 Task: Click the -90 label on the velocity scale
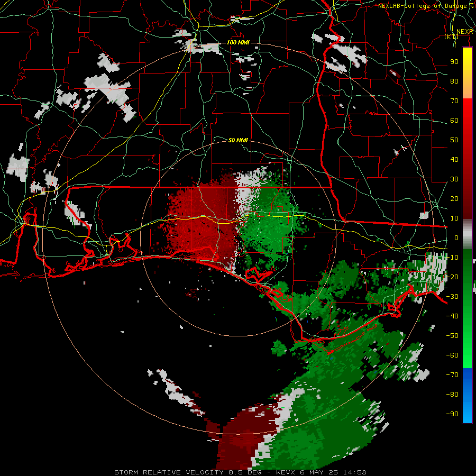coord(452,414)
